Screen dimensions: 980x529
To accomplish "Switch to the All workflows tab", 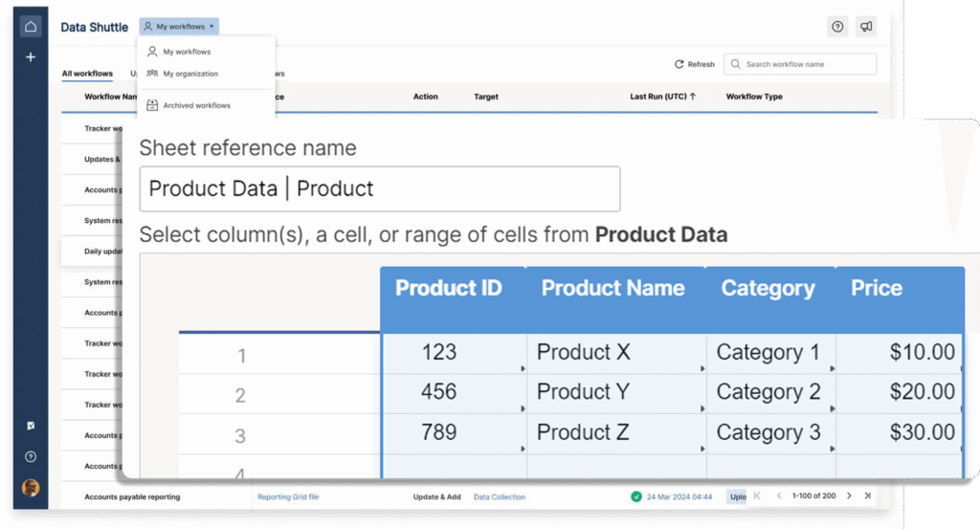I will (x=87, y=74).
